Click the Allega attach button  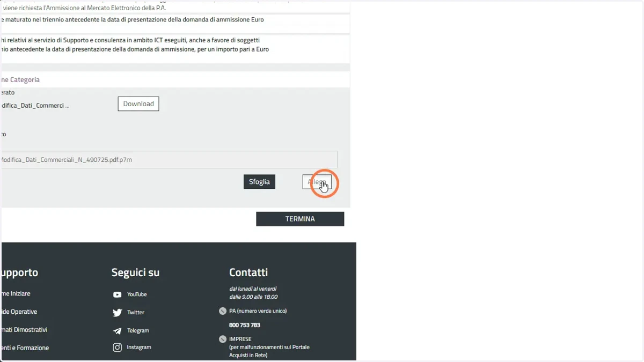[x=317, y=182]
